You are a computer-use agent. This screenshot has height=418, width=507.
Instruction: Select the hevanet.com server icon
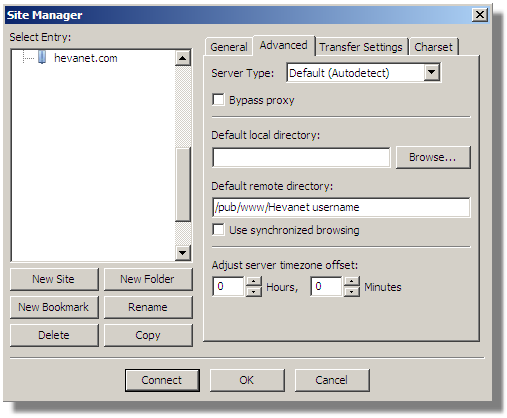coord(42,57)
